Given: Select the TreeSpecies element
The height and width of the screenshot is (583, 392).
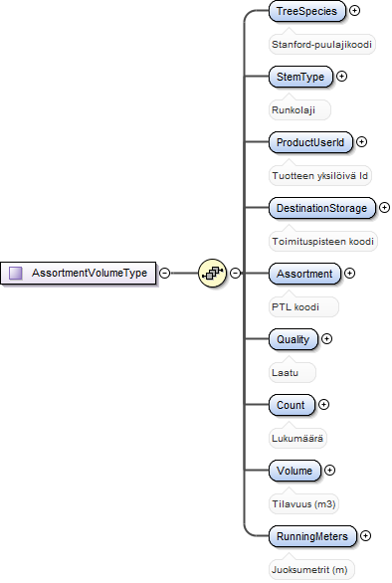Looking at the screenshot, I should point(307,11).
